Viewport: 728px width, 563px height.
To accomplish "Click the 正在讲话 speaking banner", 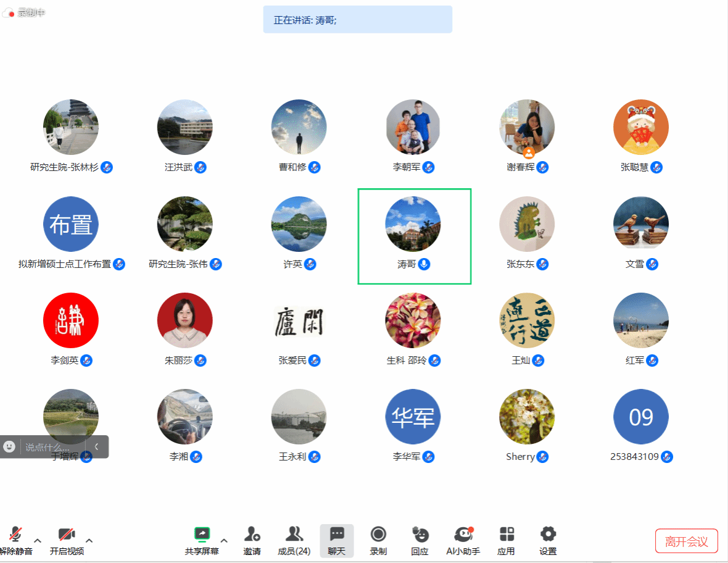I will tap(357, 20).
